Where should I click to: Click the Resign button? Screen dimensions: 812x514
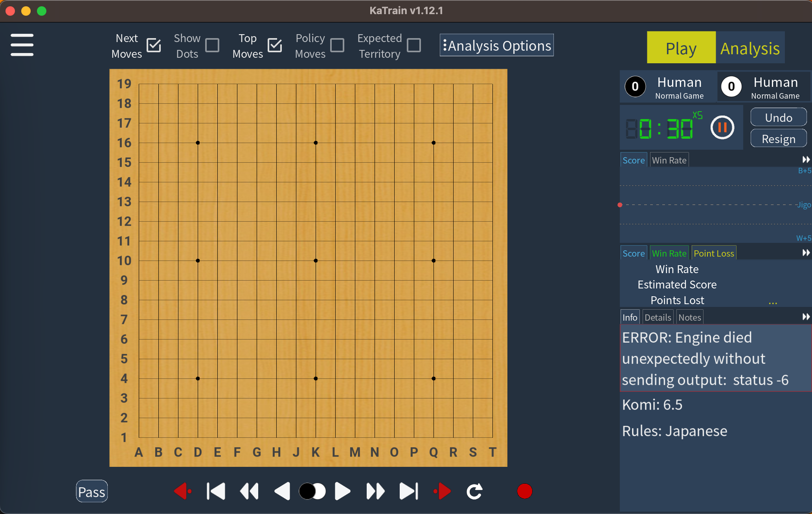click(778, 139)
